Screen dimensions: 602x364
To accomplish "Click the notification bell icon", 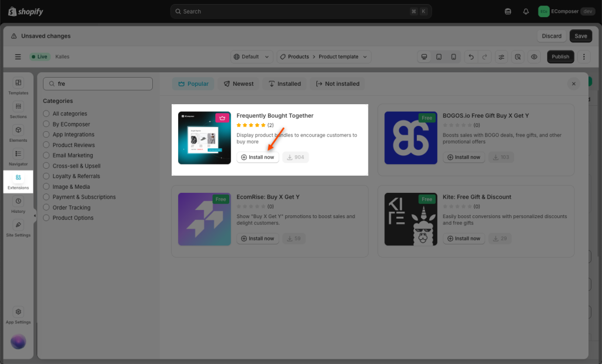I will [526, 12].
